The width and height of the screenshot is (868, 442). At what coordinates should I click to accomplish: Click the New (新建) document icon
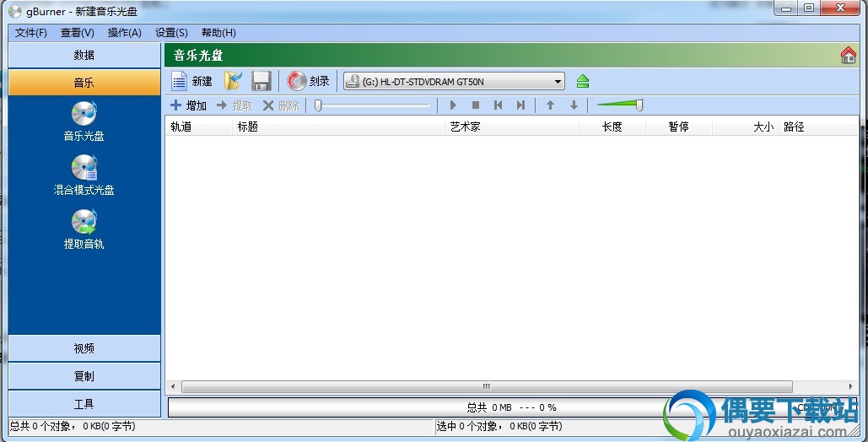(x=180, y=82)
